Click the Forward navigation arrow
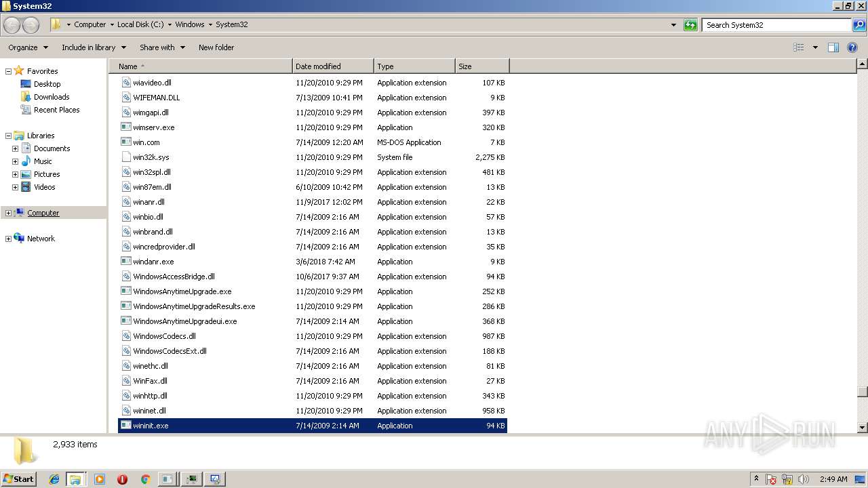Image resolution: width=868 pixels, height=488 pixels. (x=31, y=25)
